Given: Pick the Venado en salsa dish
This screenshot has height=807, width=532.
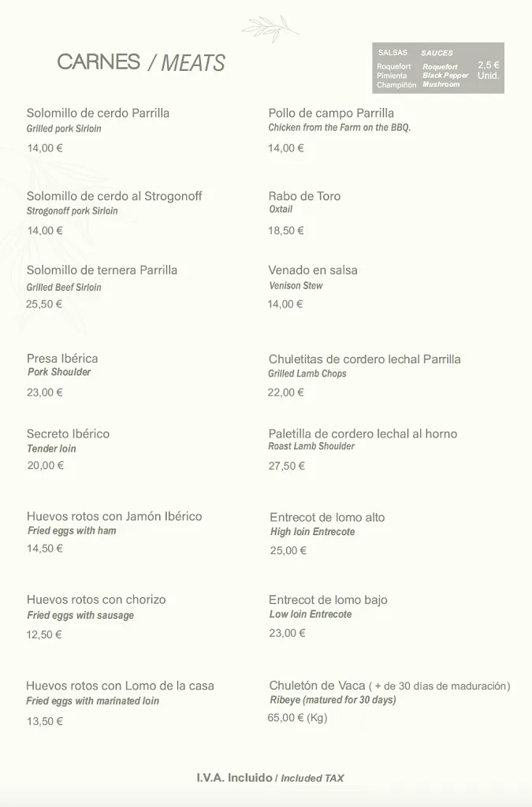Looking at the screenshot, I should tap(313, 270).
